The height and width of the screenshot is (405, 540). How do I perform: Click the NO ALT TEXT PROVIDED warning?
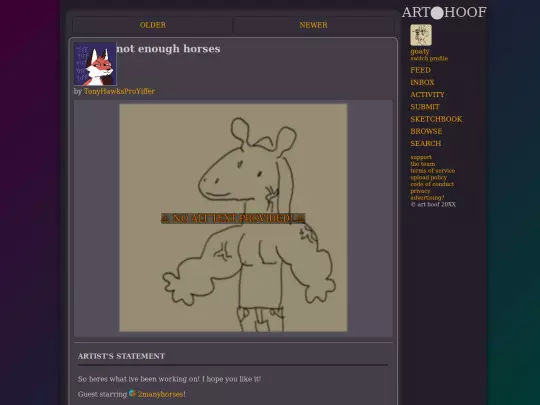tap(233, 218)
